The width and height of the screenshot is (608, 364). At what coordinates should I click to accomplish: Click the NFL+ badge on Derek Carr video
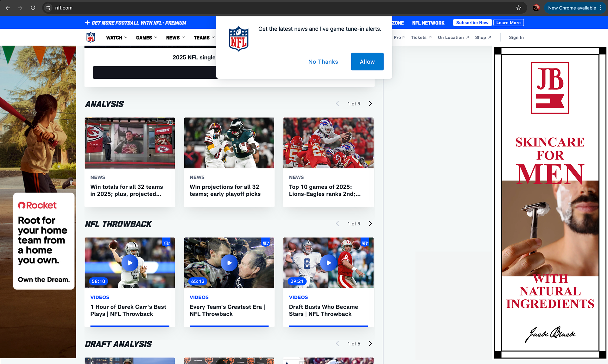click(167, 242)
